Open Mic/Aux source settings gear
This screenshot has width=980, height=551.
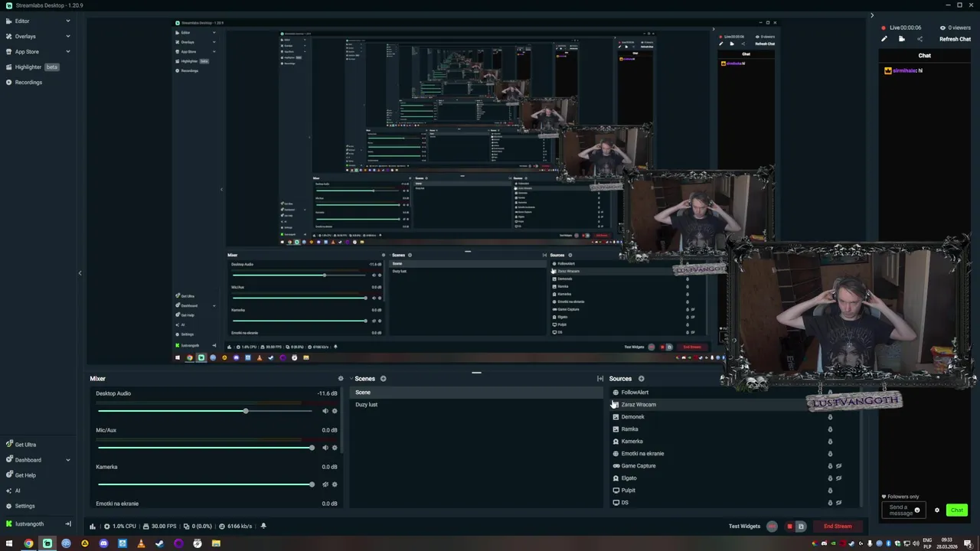(335, 448)
